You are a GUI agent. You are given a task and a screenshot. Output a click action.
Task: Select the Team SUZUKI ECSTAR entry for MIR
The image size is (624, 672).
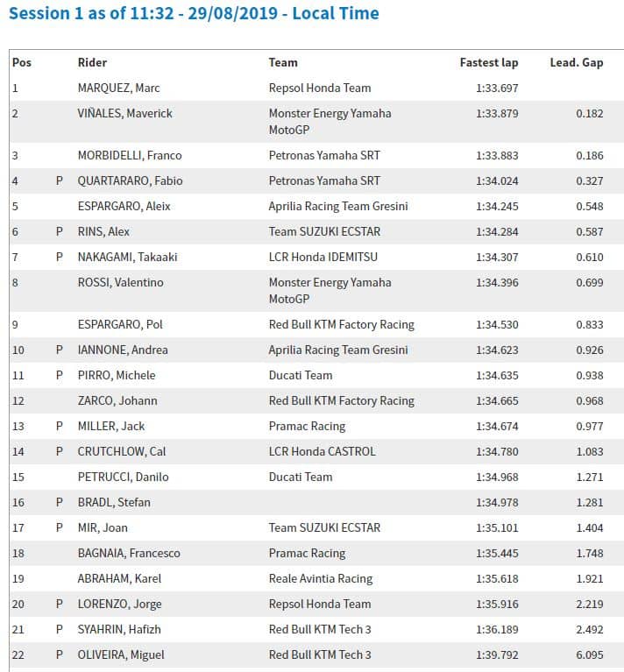324,527
